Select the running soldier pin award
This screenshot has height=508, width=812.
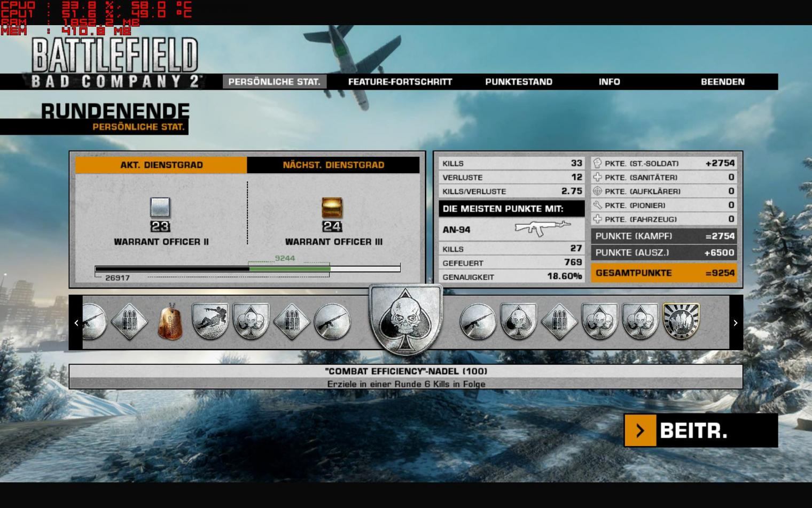click(210, 321)
